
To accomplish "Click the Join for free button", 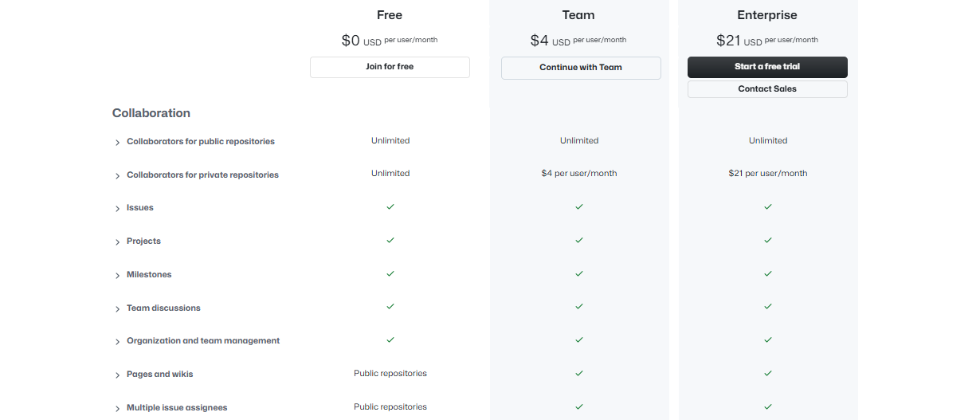I will coord(390,67).
